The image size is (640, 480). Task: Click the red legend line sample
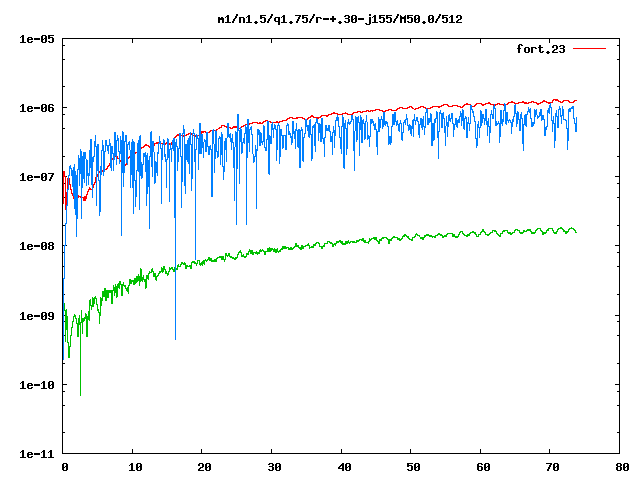pos(589,49)
